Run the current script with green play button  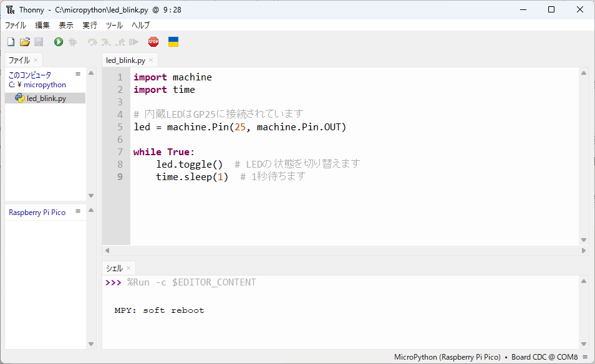point(59,42)
